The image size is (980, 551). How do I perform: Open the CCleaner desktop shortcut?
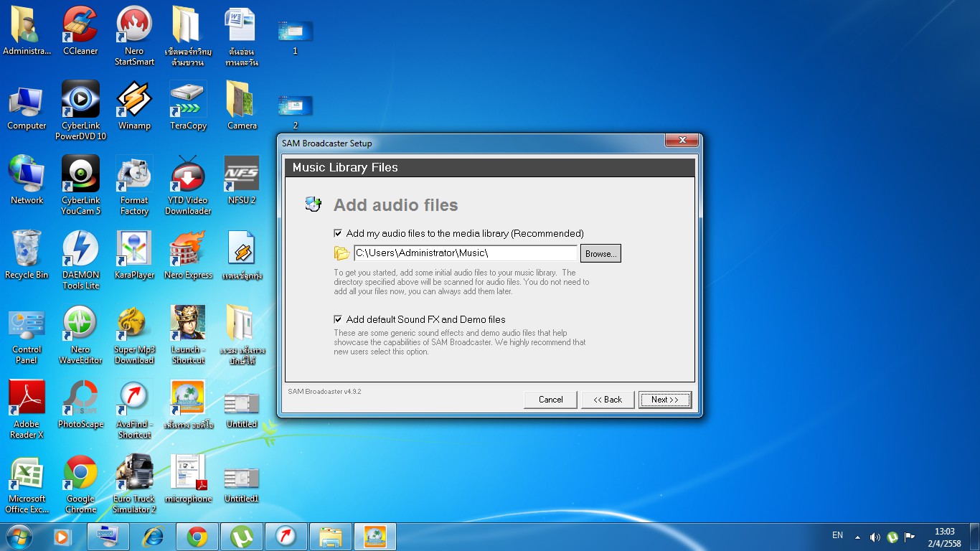click(x=80, y=32)
